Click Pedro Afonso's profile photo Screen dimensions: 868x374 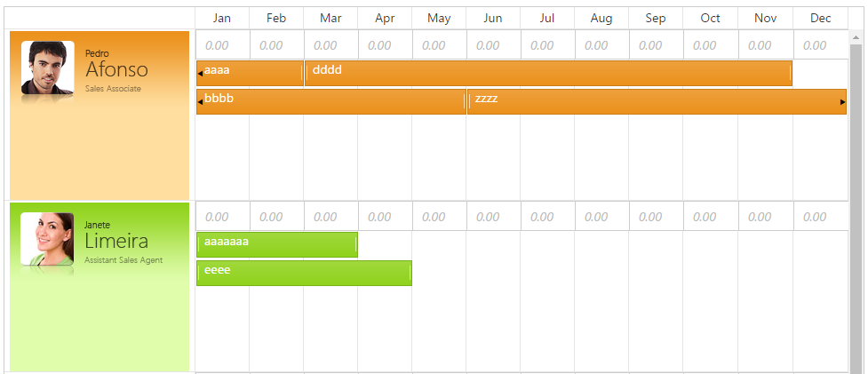[47, 68]
